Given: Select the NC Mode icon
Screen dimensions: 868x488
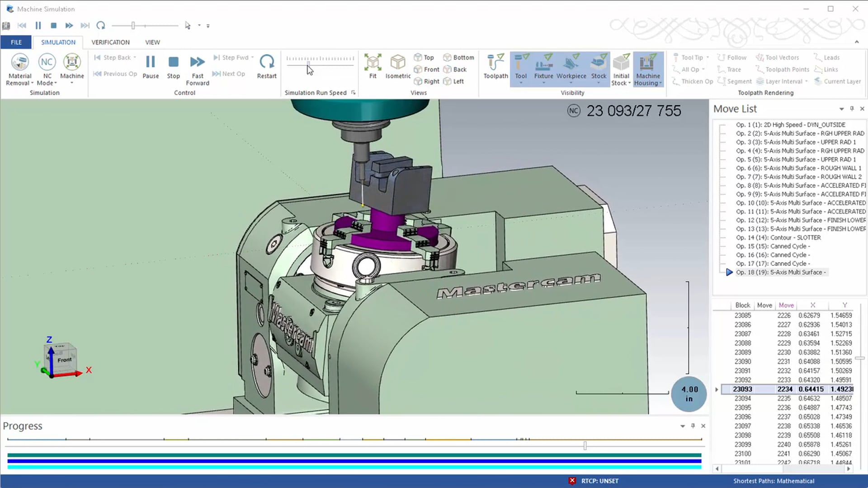Looking at the screenshot, I should click(x=47, y=62).
